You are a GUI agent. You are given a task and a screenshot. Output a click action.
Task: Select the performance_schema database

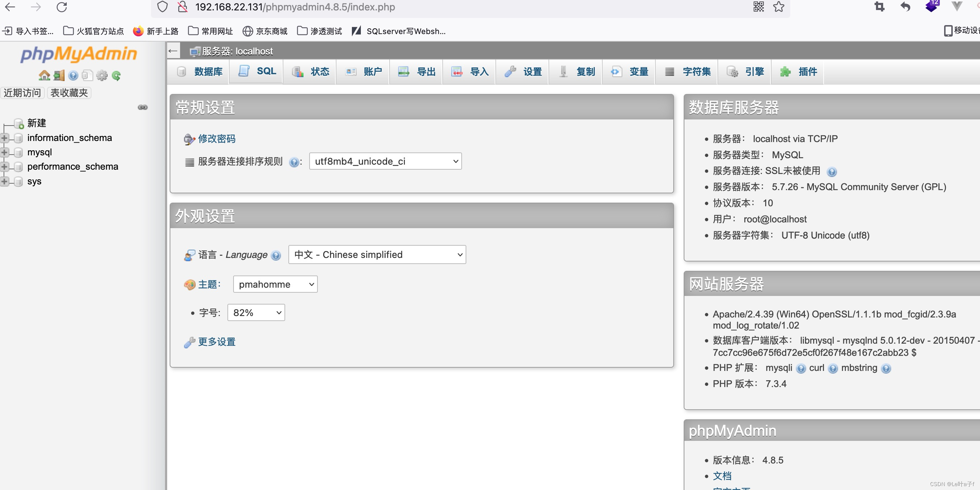pyautogui.click(x=73, y=167)
